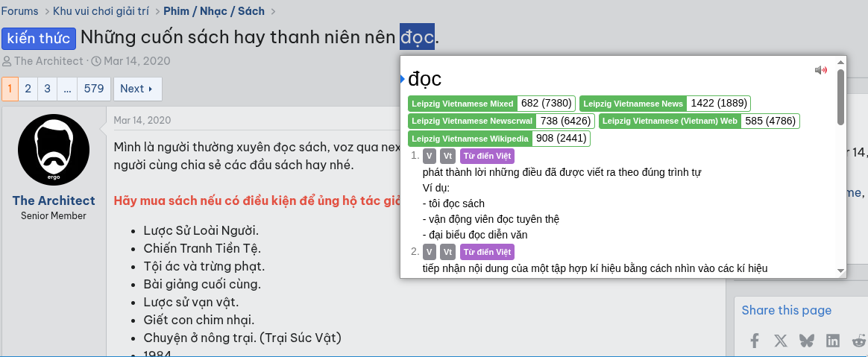Image resolution: width=868 pixels, height=357 pixels.
Task: Share page on Bluesky
Action: (807, 341)
